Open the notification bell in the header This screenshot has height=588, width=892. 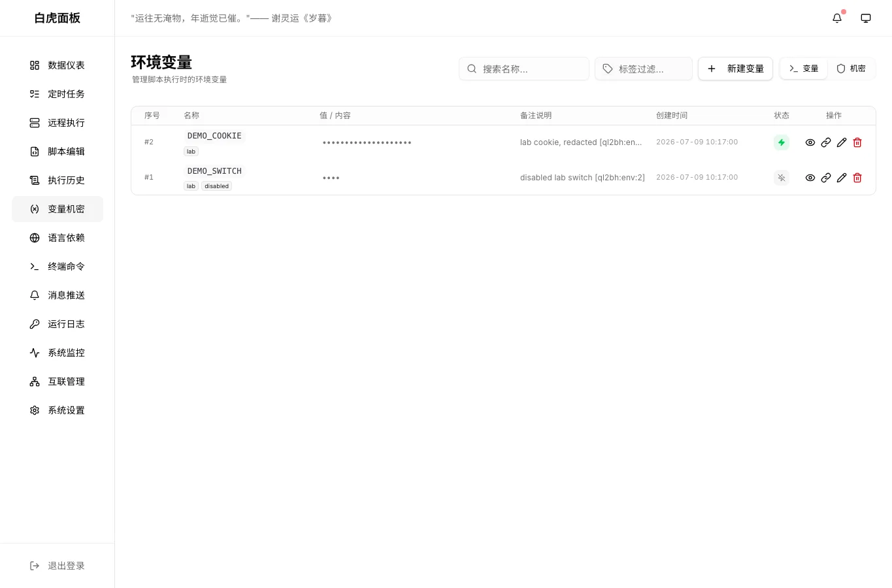pos(837,18)
